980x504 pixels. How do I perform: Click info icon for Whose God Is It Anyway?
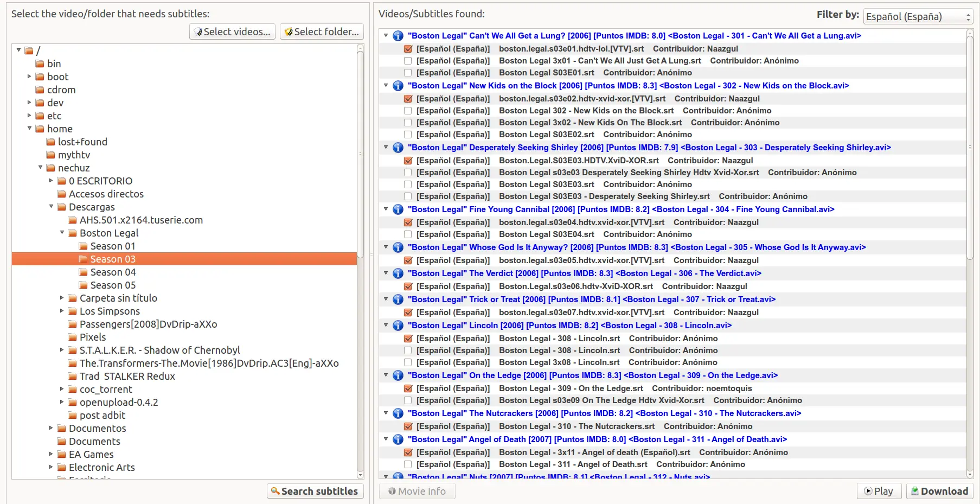[x=398, y=247]
